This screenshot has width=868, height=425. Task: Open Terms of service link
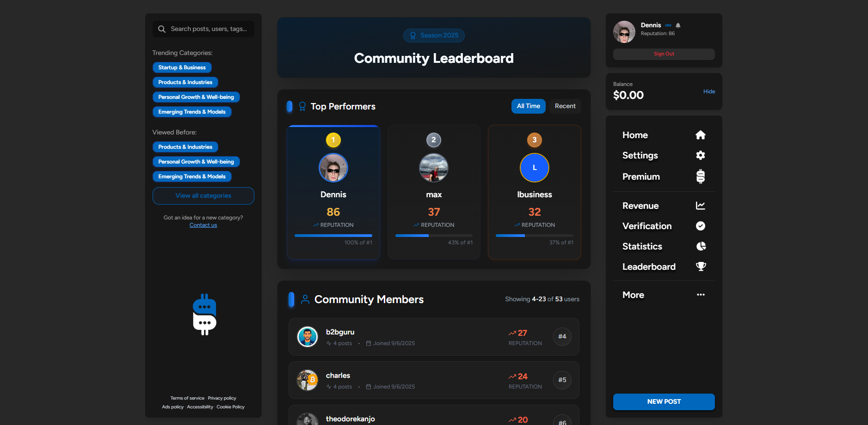coord(187,398)
